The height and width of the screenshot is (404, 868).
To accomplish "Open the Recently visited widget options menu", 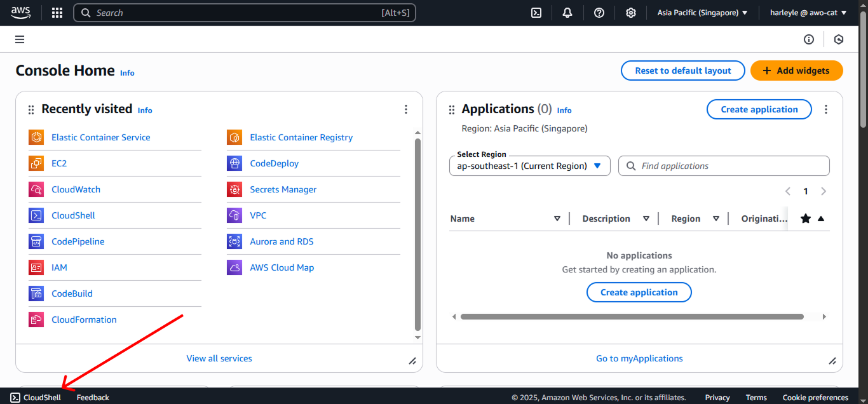I will click(406, 109).
